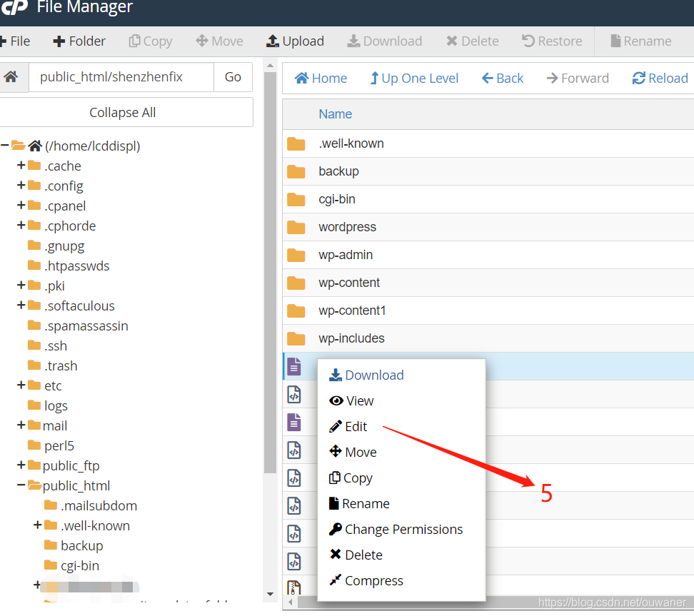The width and height of the screenshot is (694, 616).
Task: Click the backup folder icon in list
Action: point(296,172)
